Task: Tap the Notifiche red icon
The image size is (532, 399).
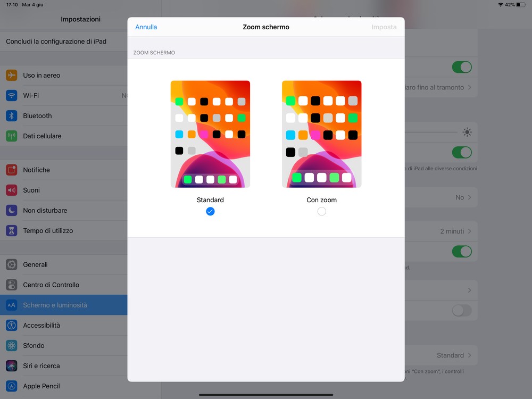Action: pos(12,170)
